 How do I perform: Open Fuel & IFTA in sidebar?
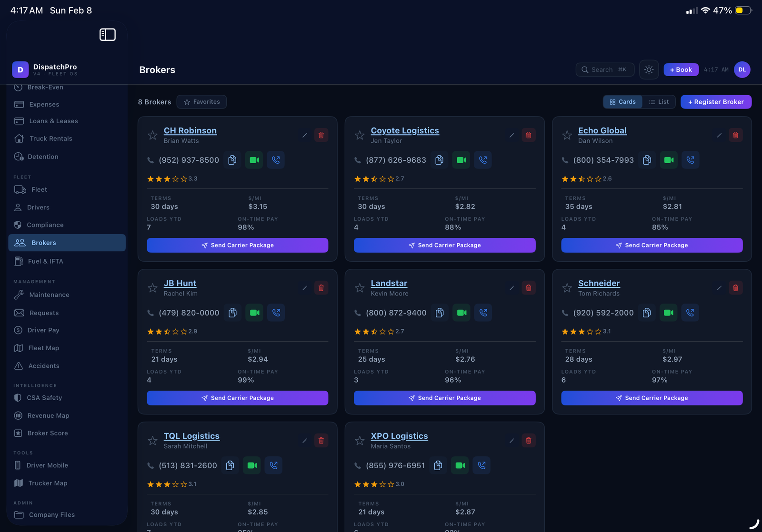45,261
